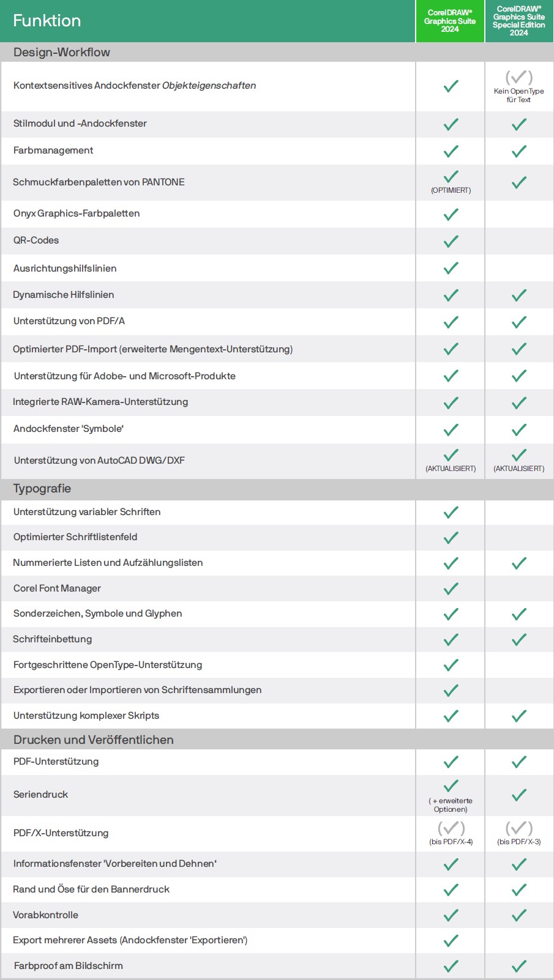
Task: Click grayed checkmark above "(bis PDF/X-4)"
Action: [x=451, y=828]
